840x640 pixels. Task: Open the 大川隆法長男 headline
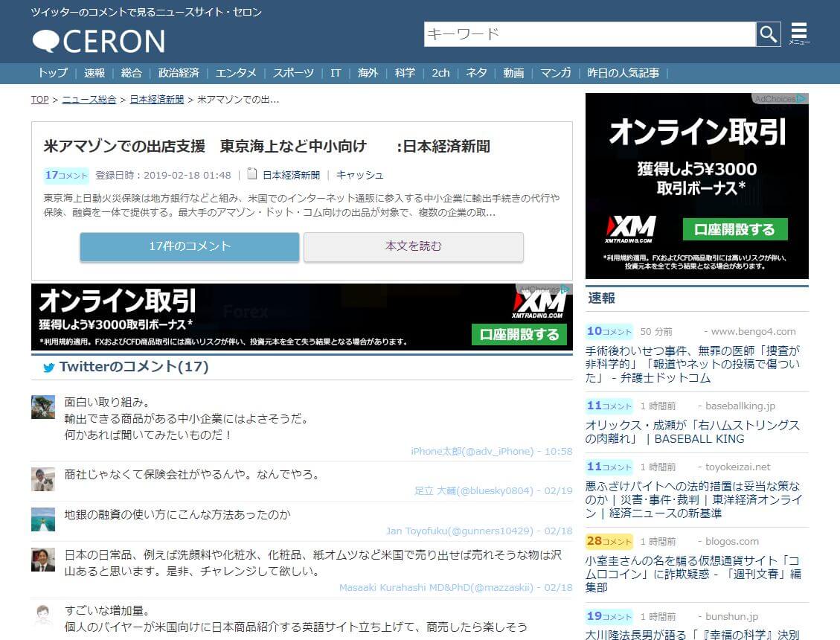coord(692,635)
